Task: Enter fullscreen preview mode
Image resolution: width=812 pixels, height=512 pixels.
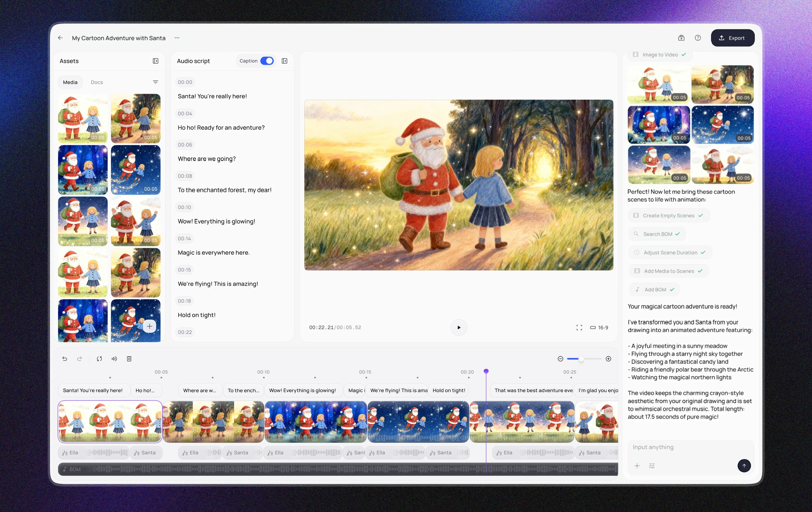Action: [x=579, y=328]
